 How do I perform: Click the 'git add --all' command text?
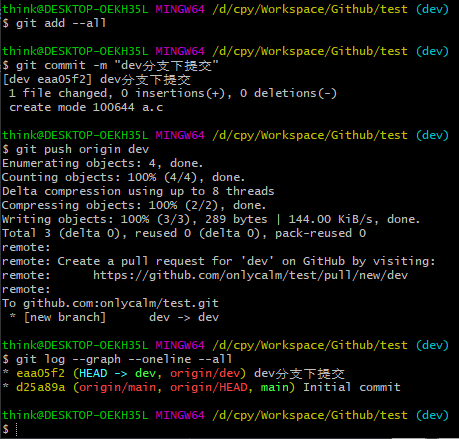pos(61,23)
